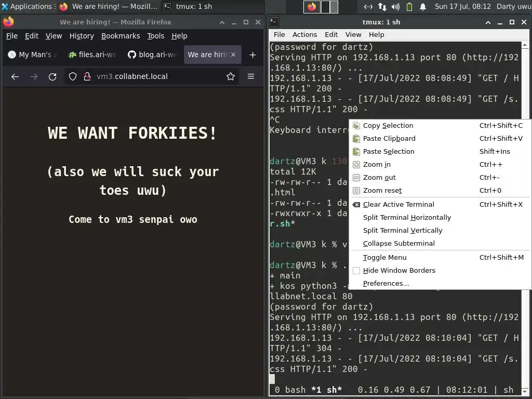Switch to the blog.ari-we tab
Screen dimensions: 532x399
(x=152, y=55)
